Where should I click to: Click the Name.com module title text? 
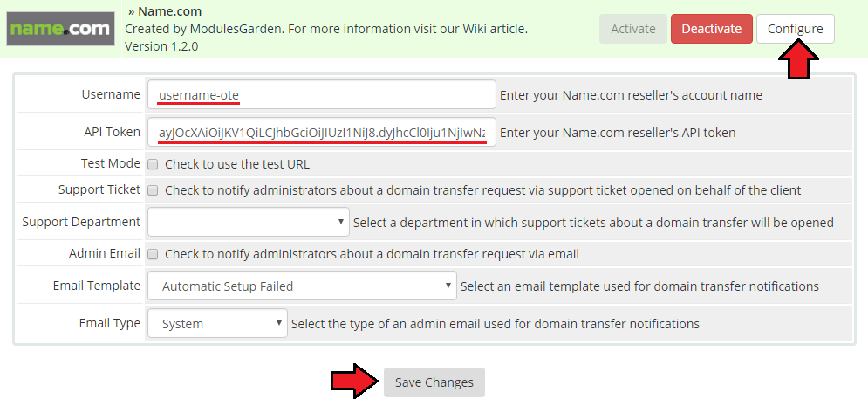[164, 11]
